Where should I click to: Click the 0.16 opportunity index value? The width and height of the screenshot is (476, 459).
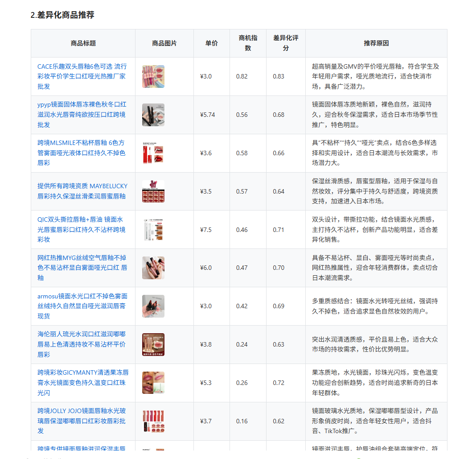[242, 421]
